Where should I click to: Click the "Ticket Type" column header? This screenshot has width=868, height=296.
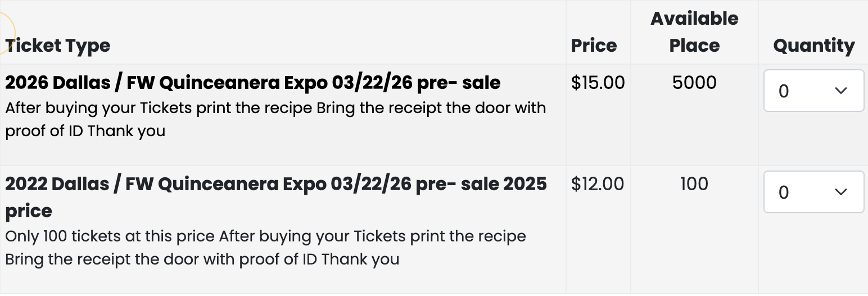click(x=58, y=46)
